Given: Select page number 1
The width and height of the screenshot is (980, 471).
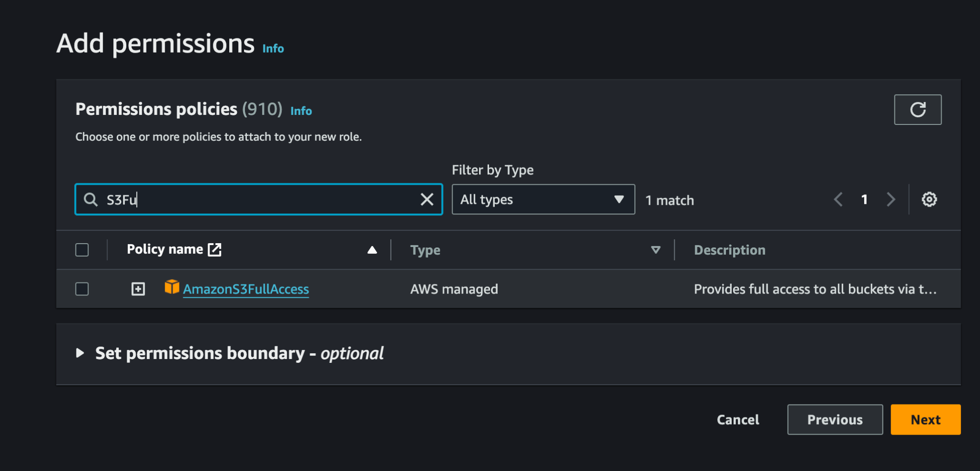Looking at the screenshot, I should [x=864, y=199].
